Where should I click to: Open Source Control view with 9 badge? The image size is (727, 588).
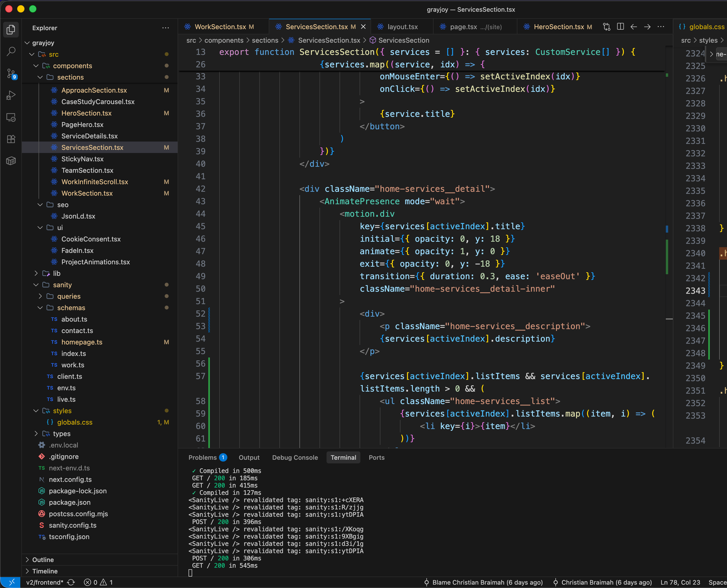pyautogui.click(x=11, y=73)
